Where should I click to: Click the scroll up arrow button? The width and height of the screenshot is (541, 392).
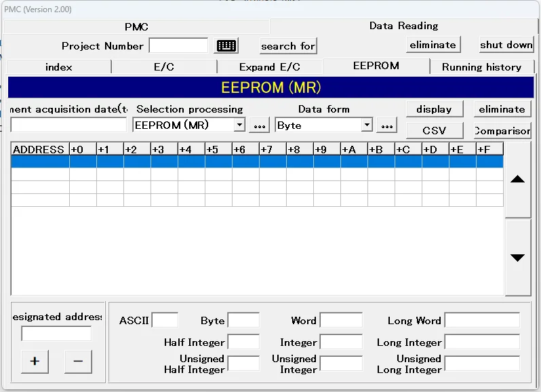(x=517, y=180)
